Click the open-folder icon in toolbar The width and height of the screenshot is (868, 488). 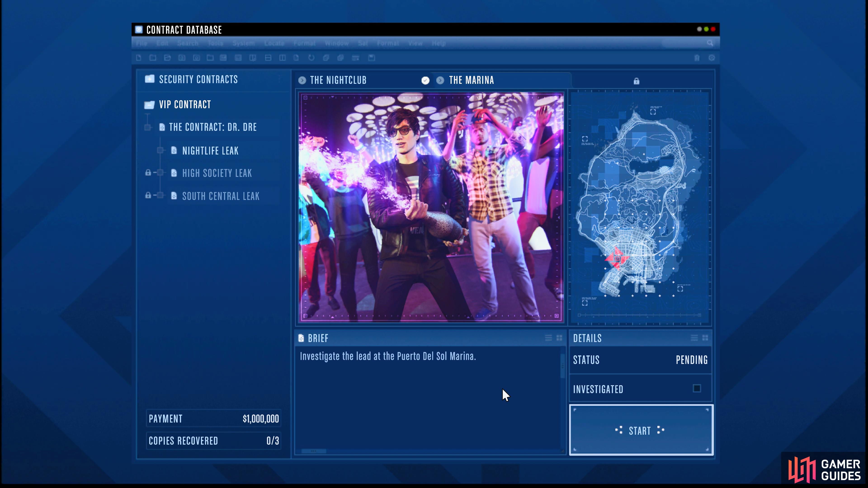(x=167, y=58)
